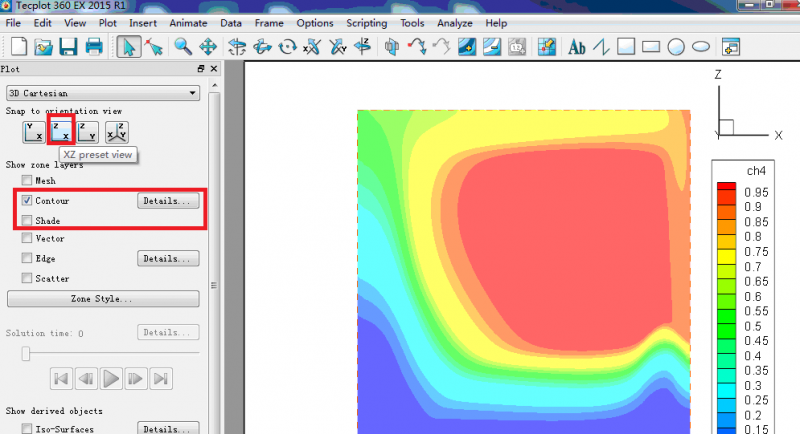Activate the Translate move tool

tap(208, 47)
